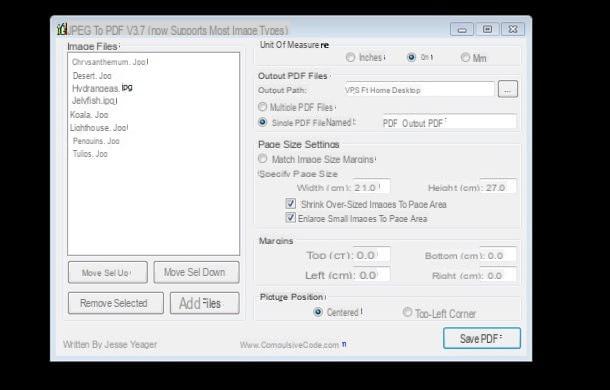Choose Multiple PDF Files option
The height and width of the screenshot is (390, 610).
pos(263,107)
